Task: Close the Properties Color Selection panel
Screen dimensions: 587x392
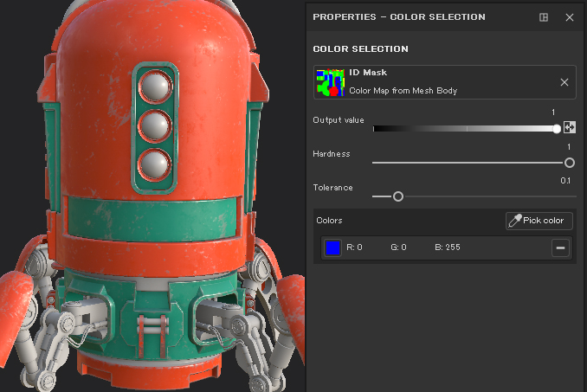Action: 569,17
